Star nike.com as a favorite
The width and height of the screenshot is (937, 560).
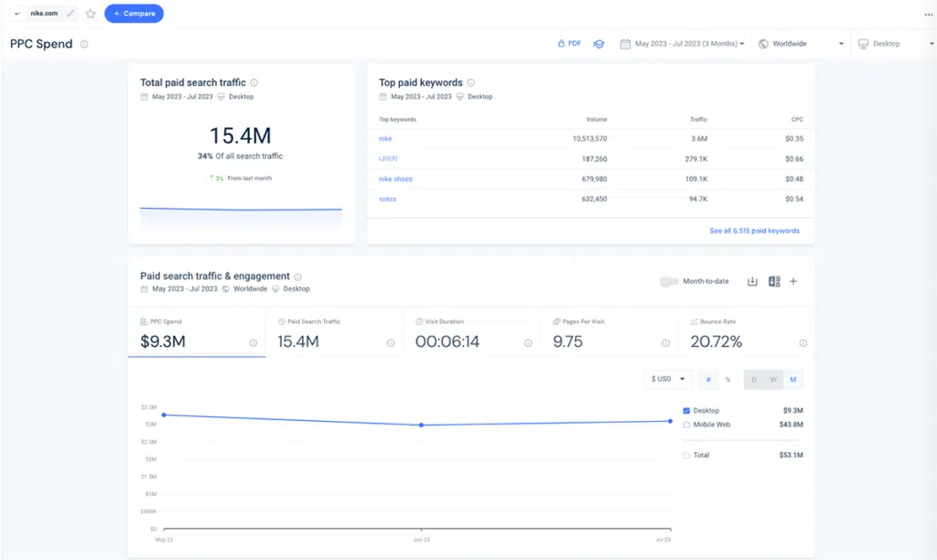pyautogui.click(x=89, y=14)
